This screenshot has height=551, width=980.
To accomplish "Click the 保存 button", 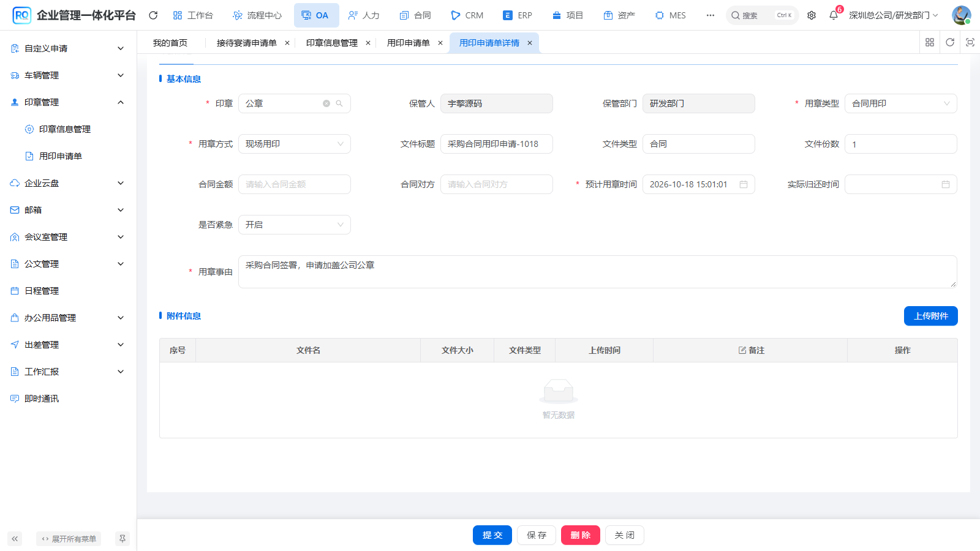I will [537, 535].
